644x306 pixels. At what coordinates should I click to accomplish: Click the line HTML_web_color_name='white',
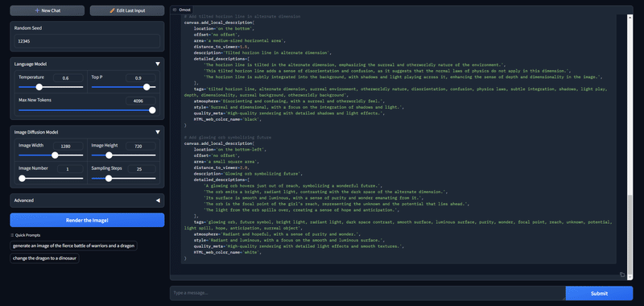(x=228, y=252)
